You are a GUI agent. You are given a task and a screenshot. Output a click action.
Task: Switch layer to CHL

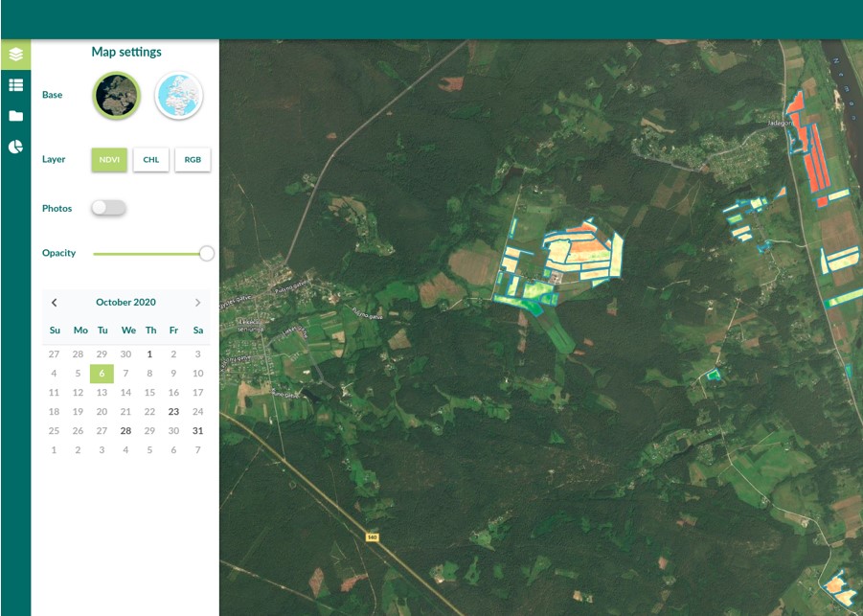point(151,160)
